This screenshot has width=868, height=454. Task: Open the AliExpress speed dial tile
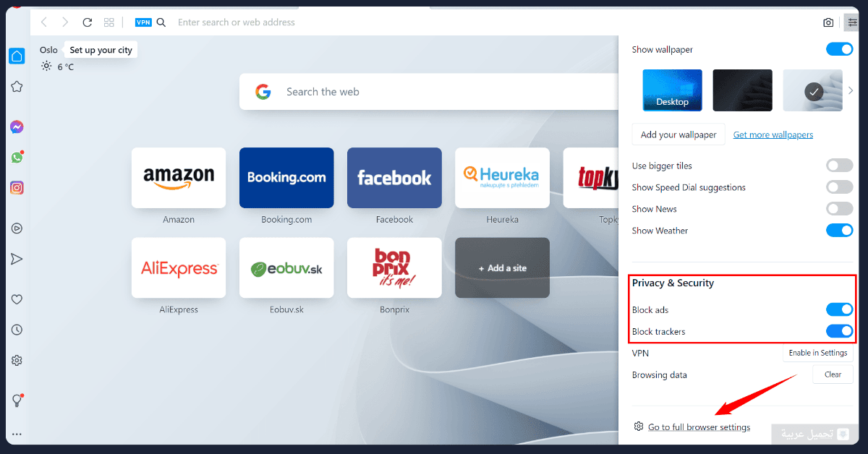pos(179,268)
